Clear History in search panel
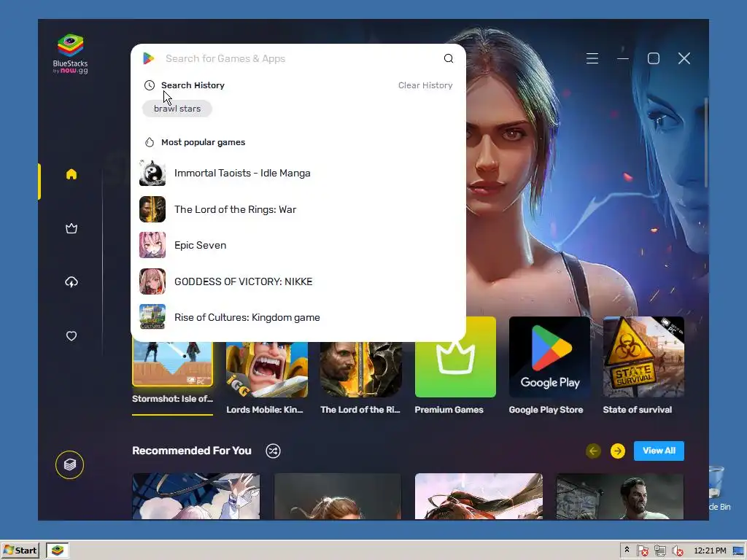 pos(425,85)
